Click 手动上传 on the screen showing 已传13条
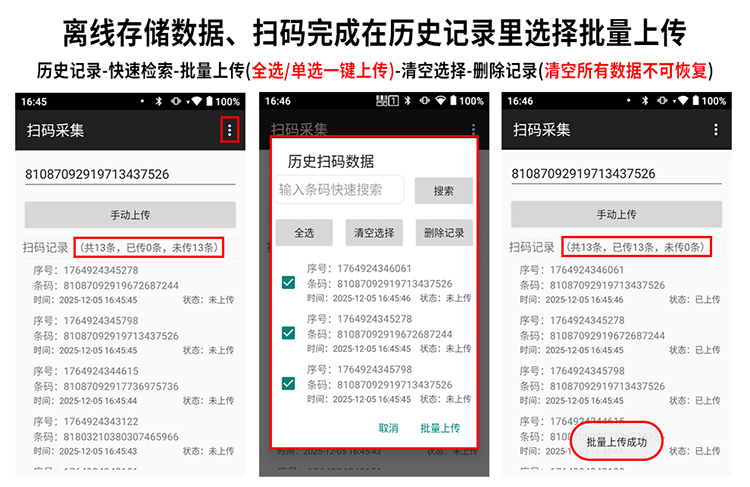The height and width of the screenshot is (487, 750). tap(617, 214)
